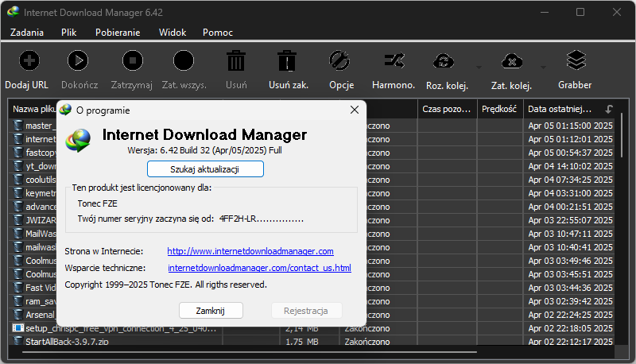
Task: Open the Grabber tool icon
Action: coord(576,60)
